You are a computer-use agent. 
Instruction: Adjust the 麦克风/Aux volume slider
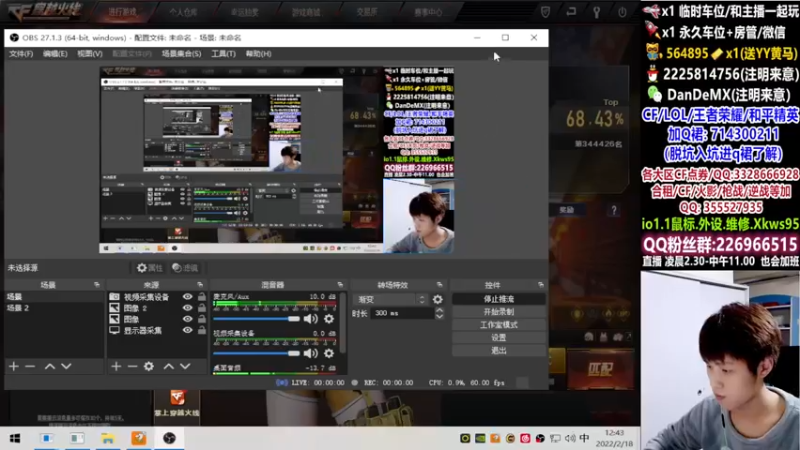click(x=257, y=319)
